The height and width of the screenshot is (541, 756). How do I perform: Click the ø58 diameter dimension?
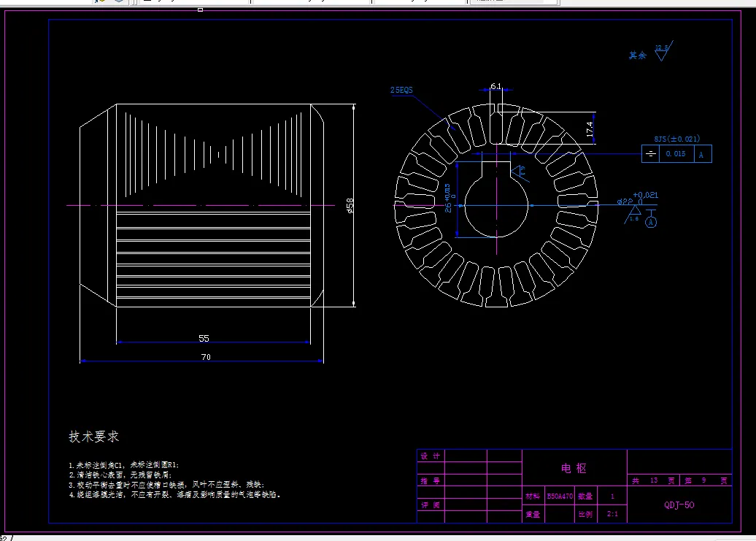(350, 205)
